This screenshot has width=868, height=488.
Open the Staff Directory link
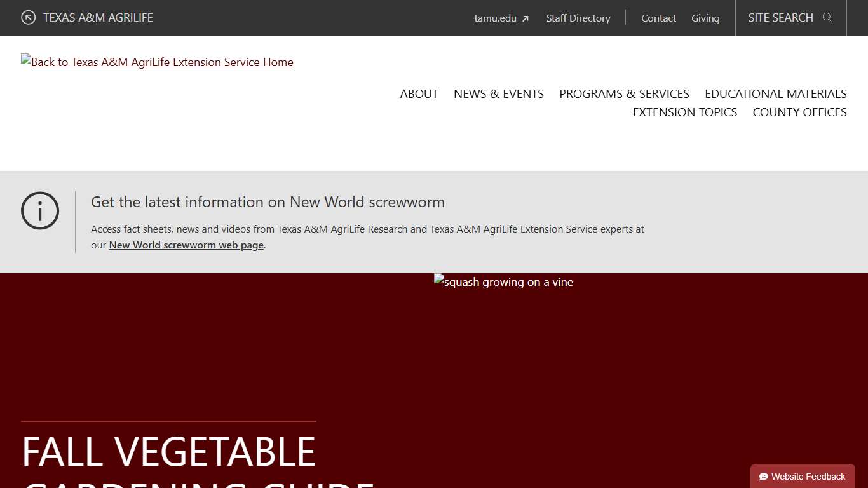[x=578, y=18]
